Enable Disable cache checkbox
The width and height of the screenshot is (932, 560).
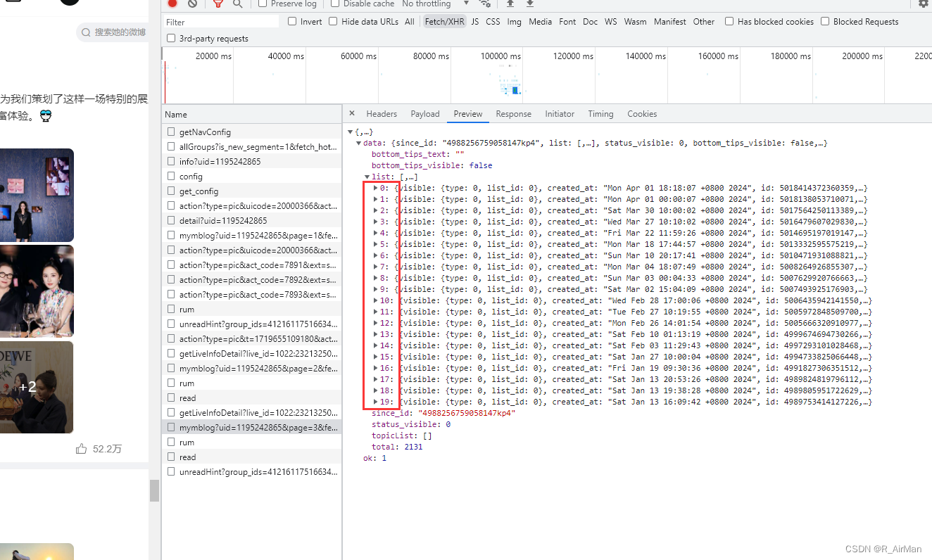[x=335, y=4]
